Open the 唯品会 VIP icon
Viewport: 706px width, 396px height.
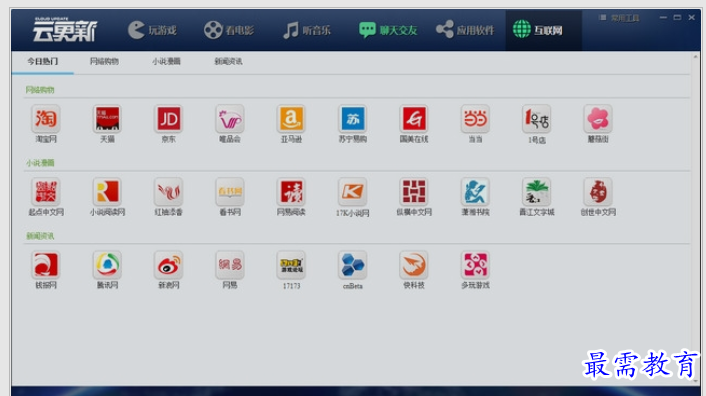pos(230,119)
